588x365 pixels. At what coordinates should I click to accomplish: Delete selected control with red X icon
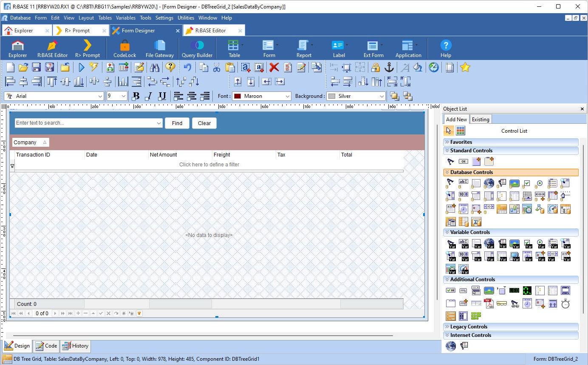point(274,67)
